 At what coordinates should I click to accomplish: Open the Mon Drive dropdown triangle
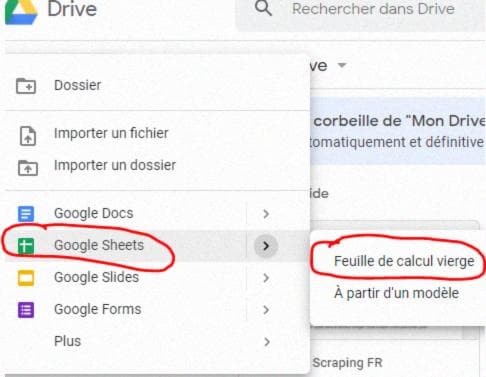pos(342,65)
